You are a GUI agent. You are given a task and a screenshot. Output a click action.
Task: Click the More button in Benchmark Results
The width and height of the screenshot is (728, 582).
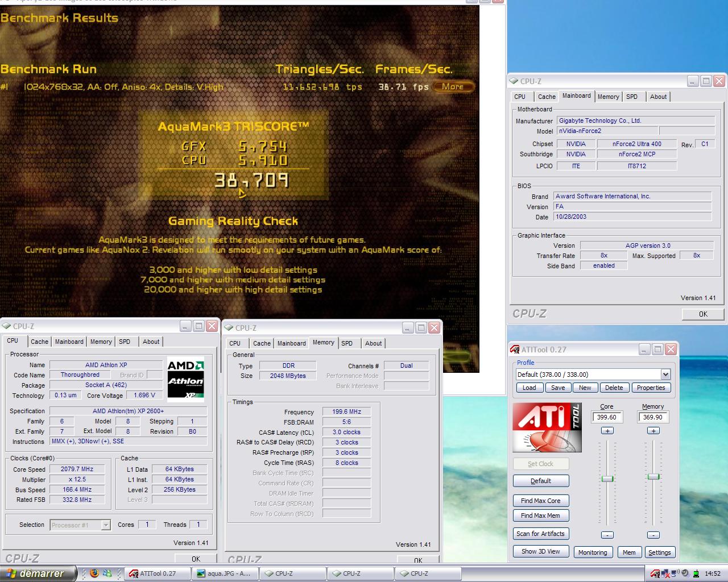click(453, 86)
